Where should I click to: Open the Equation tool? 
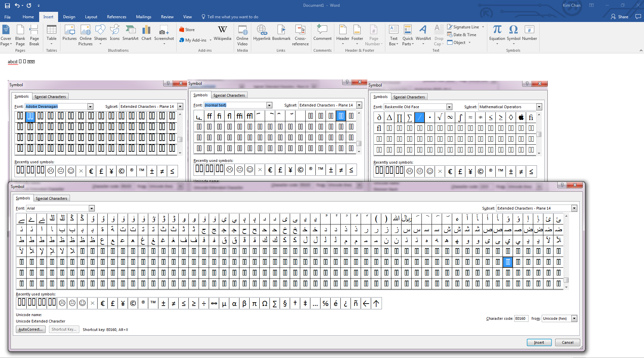pos(497,35)
